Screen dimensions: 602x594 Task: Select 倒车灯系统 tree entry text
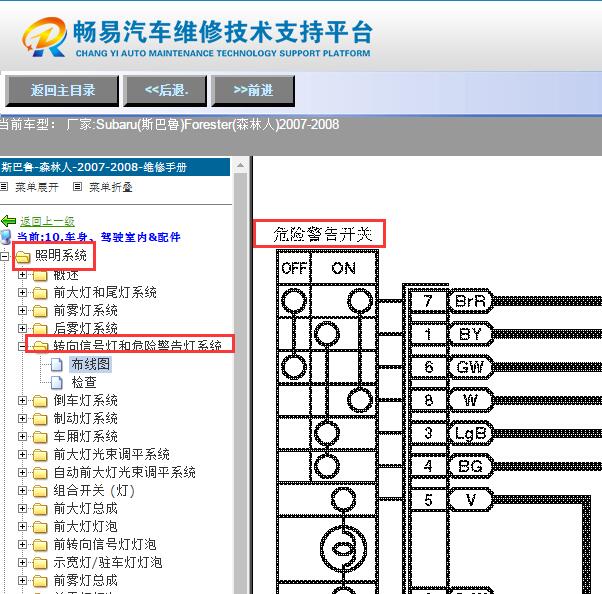tap(85, 400)
